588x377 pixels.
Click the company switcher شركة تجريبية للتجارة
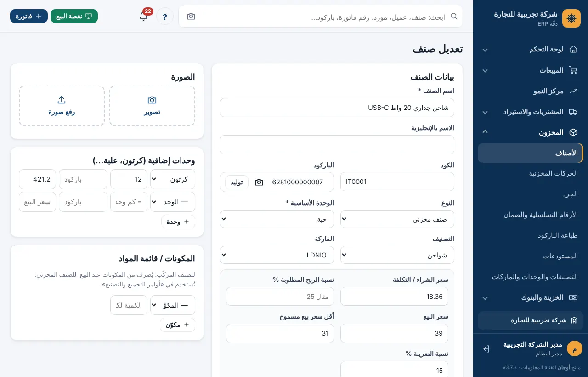pos(531,320)
